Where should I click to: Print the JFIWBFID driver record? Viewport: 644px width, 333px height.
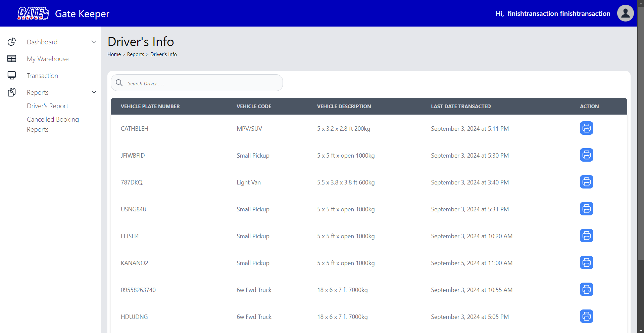(x=586, y=155)
